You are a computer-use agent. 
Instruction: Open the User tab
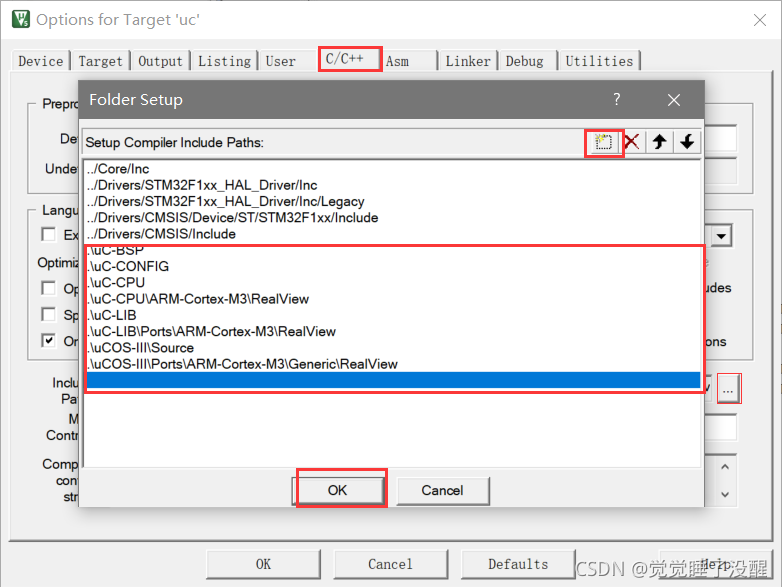tap(280, 61)
